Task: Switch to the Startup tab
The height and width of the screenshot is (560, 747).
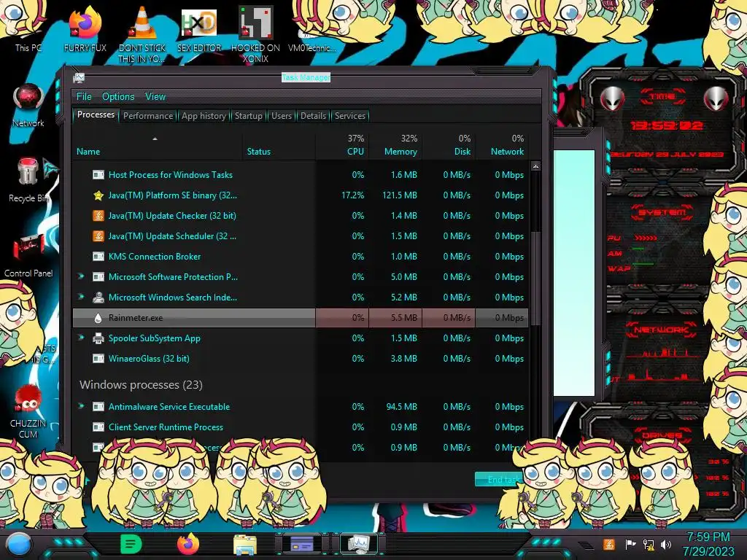Action: (249, 116)
